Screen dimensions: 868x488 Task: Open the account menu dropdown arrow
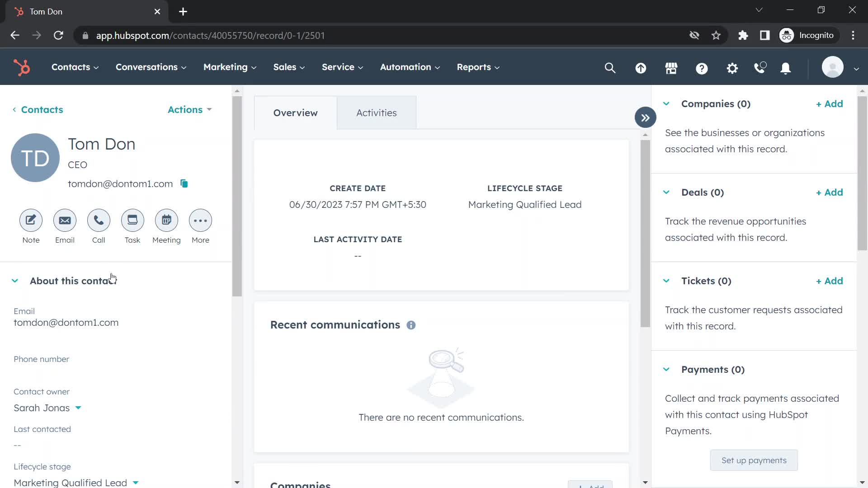(856, 69)
